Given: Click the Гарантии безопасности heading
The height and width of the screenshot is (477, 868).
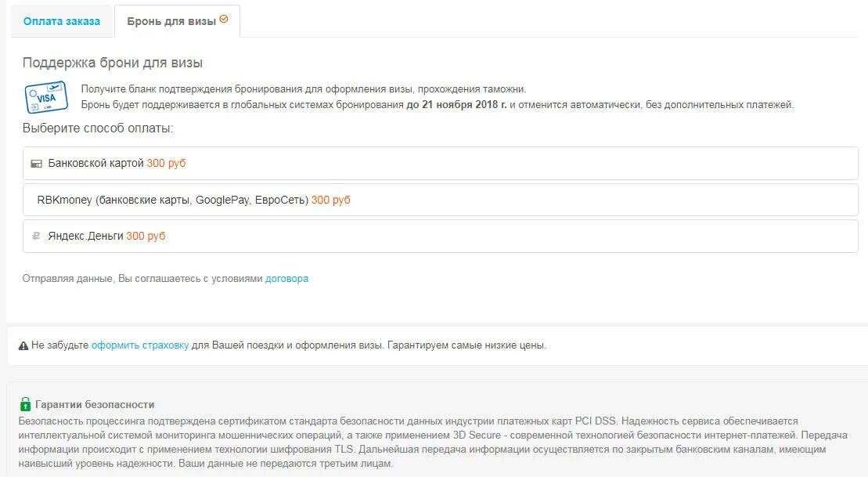Looking at the screenshot, I should [95, 404].
